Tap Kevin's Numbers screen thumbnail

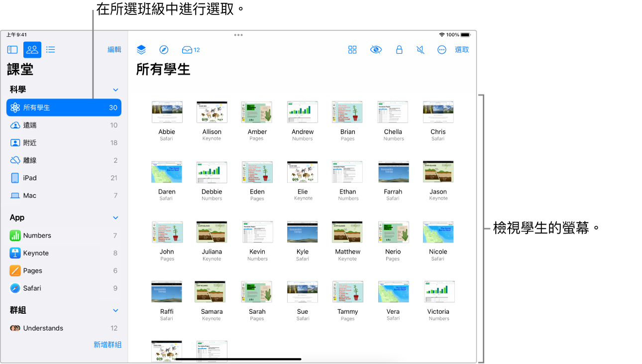[x=257, y=232]
